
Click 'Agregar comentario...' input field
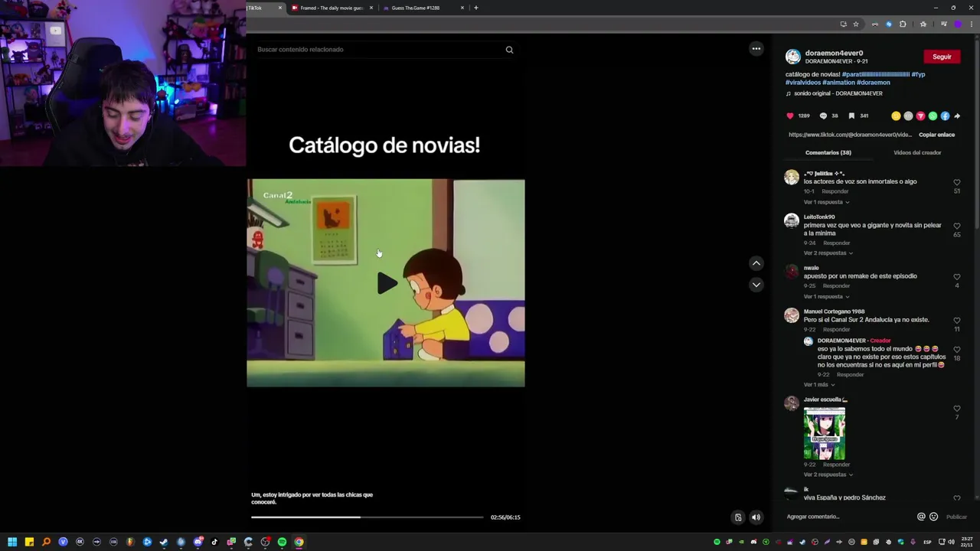click(x=849, y=517)
